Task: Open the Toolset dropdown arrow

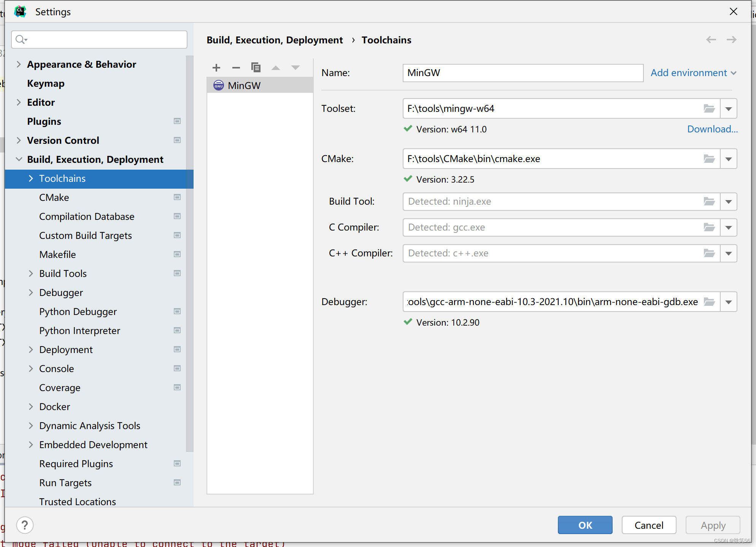Action: click(x=728, y=109)
